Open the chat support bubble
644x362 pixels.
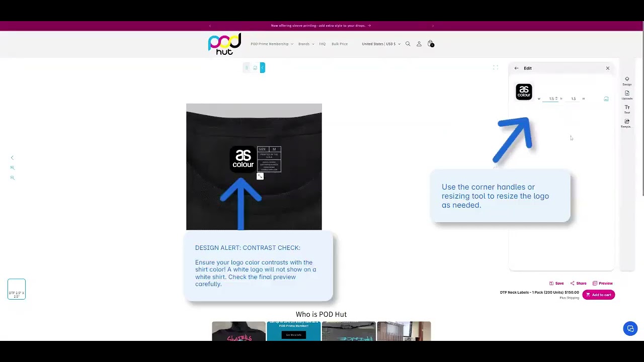[x=630, y=329]
